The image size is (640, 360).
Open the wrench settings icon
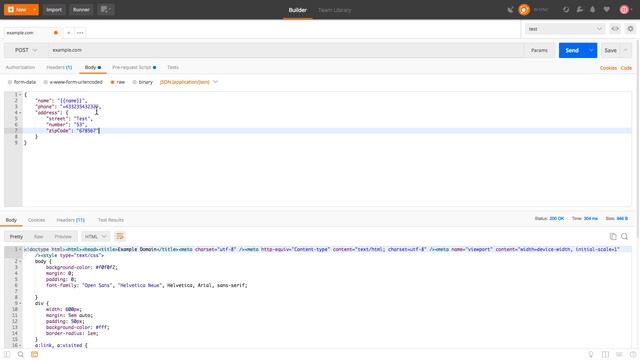[580, 9]
